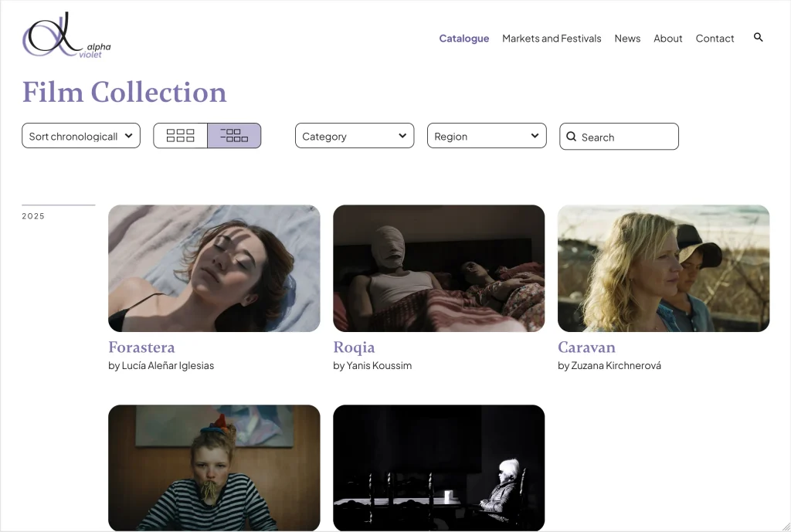791x532 pixels.
Task: Open the dark black-and-white film thumbnail
Action: [439, 468]
